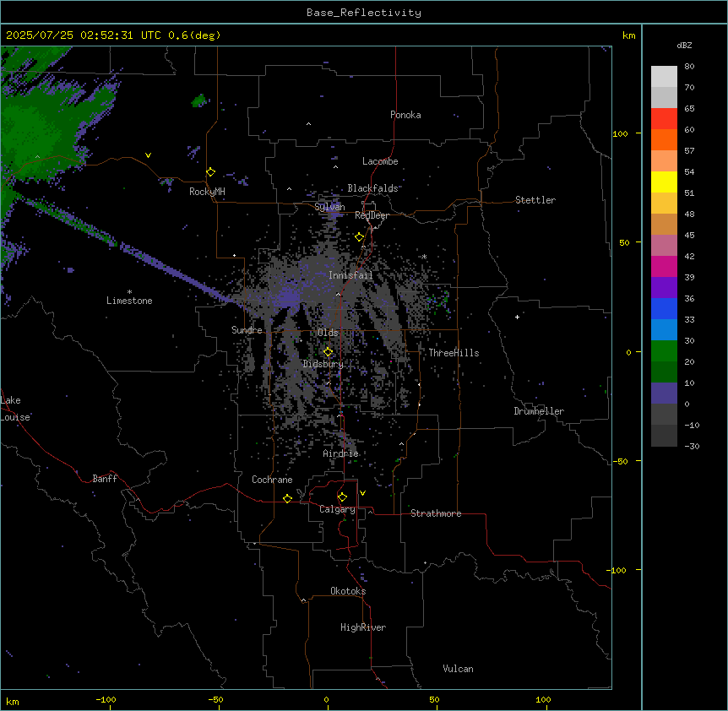Viewport: 728px width, 711px height.
Task: Click the Drumheller city label
Action: [x=539, y=411]
